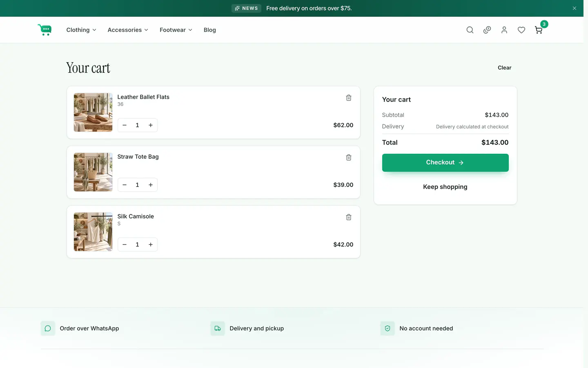Clear the entire cart
This screenshot has height=368, width=588.
504,68
